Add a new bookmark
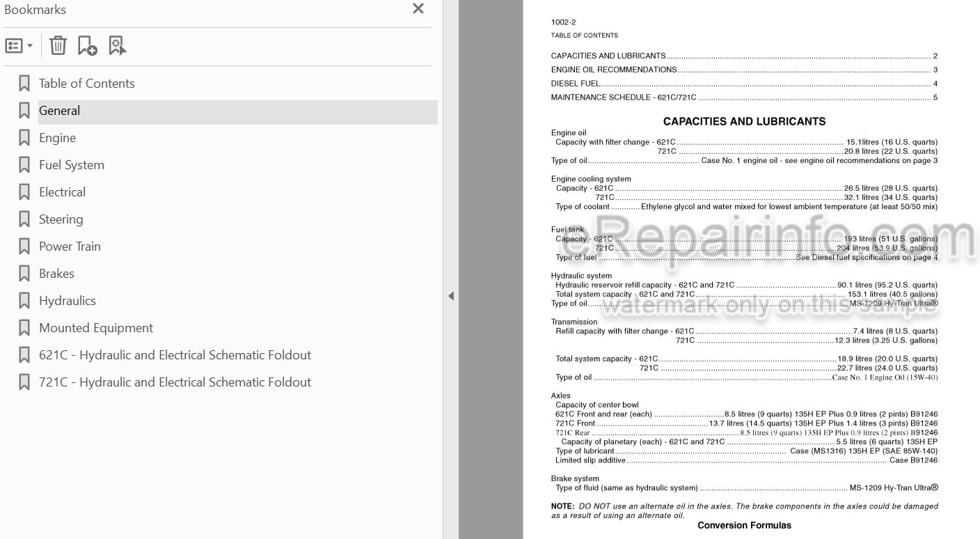This screenshot has width=980, height=539. (x=87, y=46)
